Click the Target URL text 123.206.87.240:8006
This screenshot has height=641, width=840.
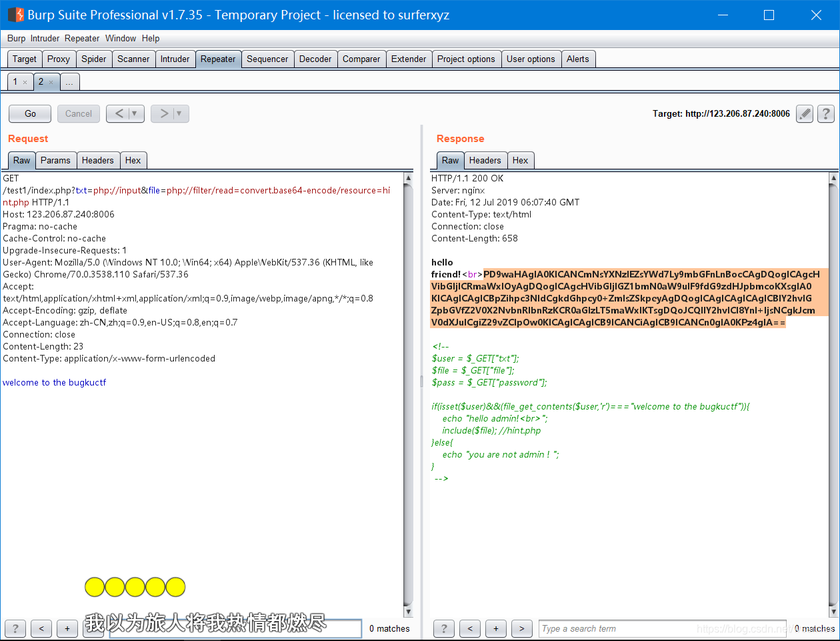[x=737, y=114]
